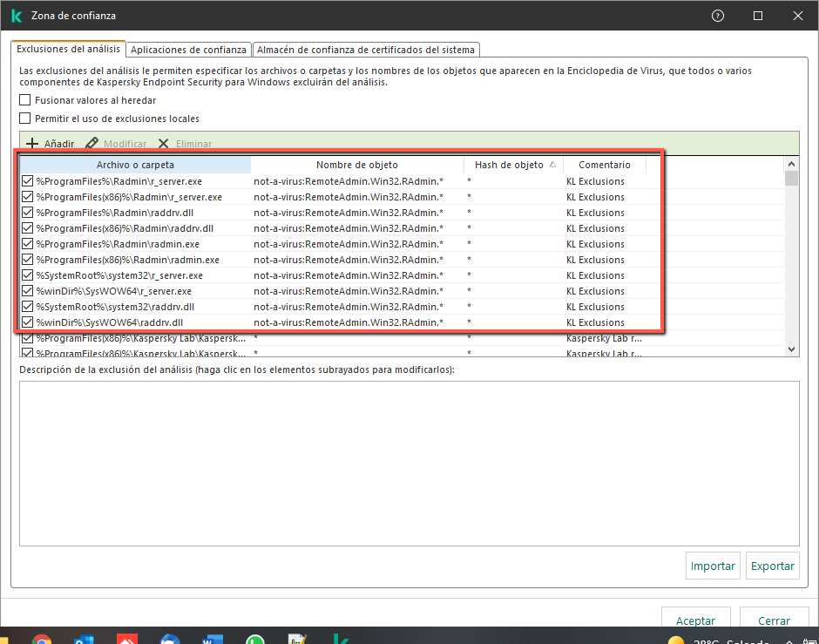Click the list scrollbar down arrow
819x644 pixels.
coord(791,349)
